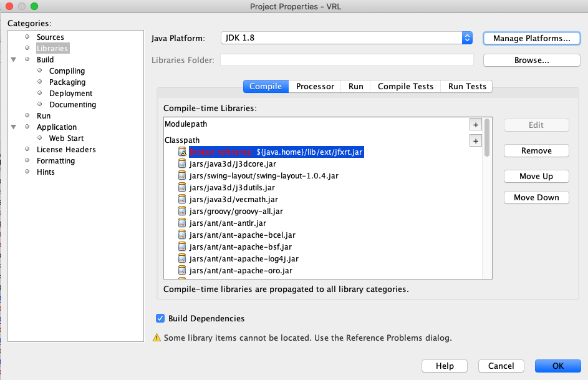Cancel the Project Properties dialog
Viewport: 588px width, 380px height.
click(501, 366)
